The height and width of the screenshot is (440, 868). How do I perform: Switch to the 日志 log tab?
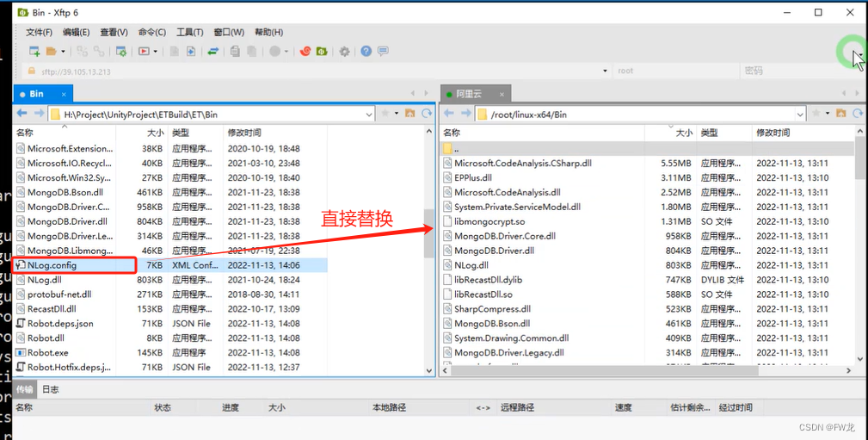51,389
